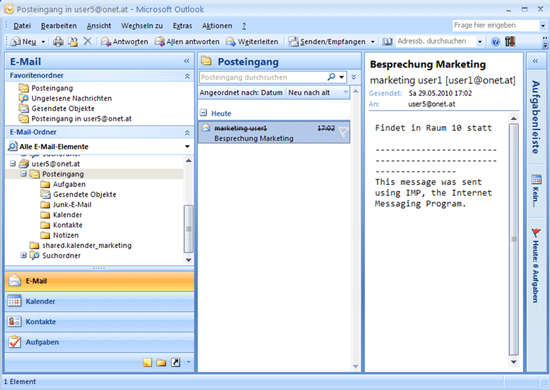Select Posteingang in user5@onet.at favorite

pos(81,119)
